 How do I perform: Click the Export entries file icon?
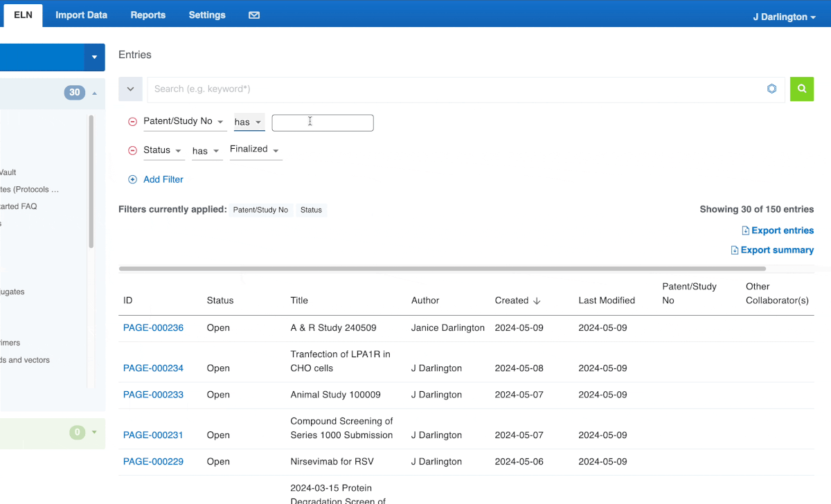(745, 231)
